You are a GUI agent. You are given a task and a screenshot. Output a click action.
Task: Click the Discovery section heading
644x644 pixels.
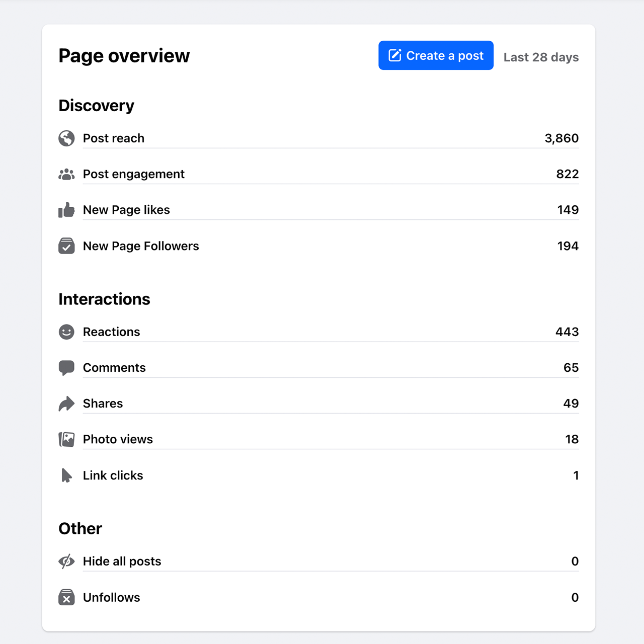[97, 106]
